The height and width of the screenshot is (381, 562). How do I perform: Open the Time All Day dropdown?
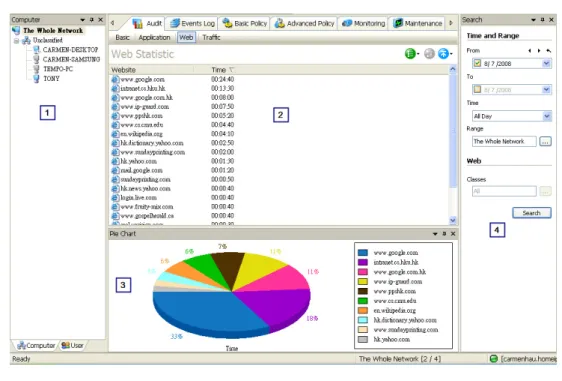[x=546, y=116]
